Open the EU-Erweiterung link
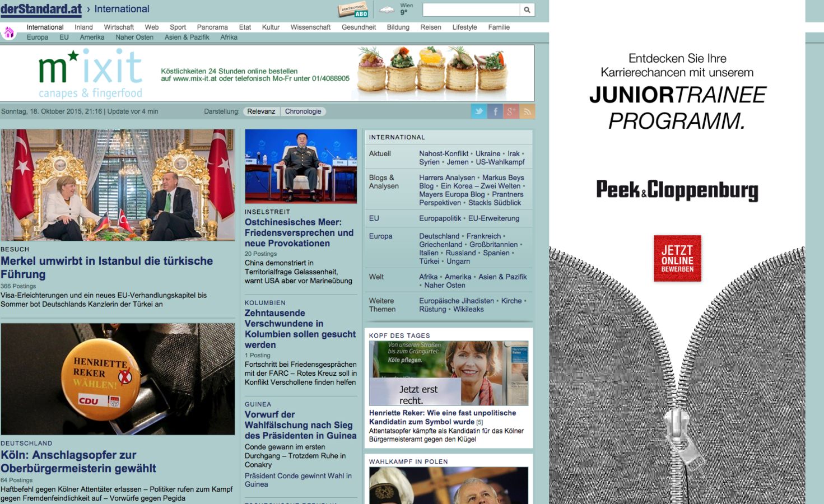Screen dimensions: 824x504 [494, 218]
